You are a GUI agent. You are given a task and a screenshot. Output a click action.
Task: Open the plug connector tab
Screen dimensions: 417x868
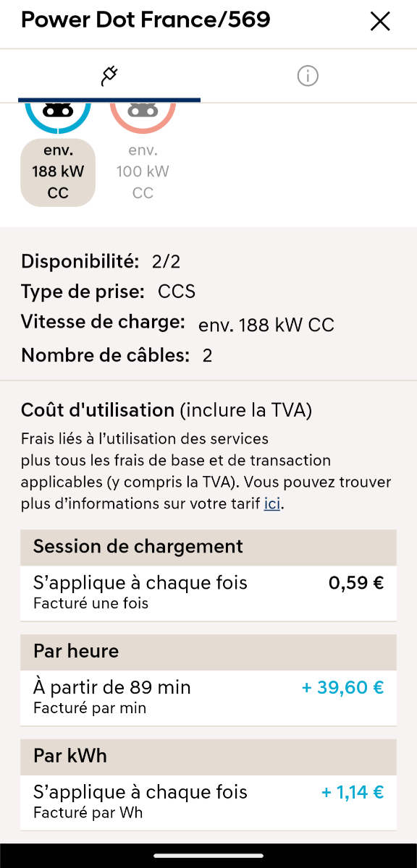109,75
